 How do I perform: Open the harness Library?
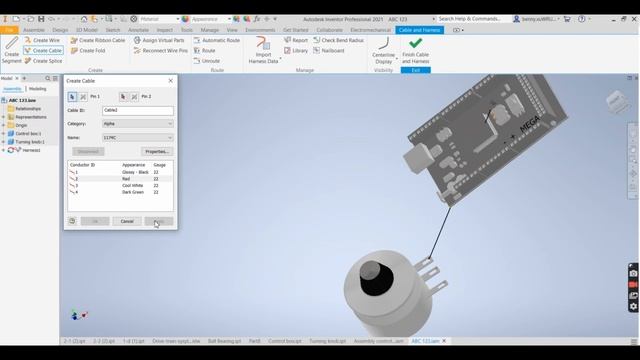pyautogui.click(x=296, y=51)
